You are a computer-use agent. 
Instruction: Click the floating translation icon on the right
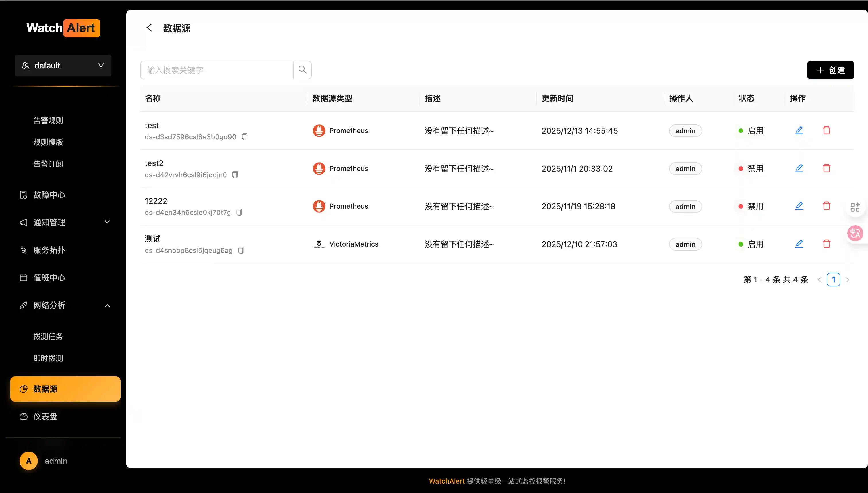(x=855, y=233)
